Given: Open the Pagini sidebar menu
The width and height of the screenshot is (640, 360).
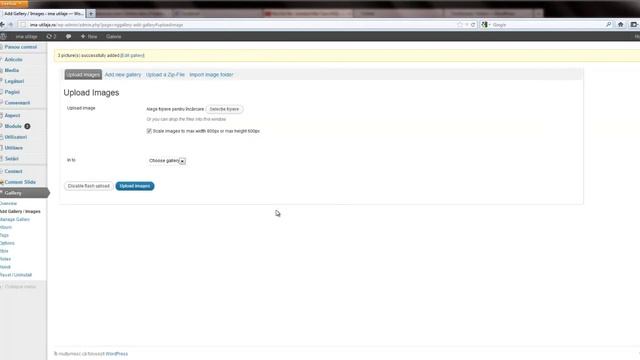Looking at the screenshot, I should (12, 92).
